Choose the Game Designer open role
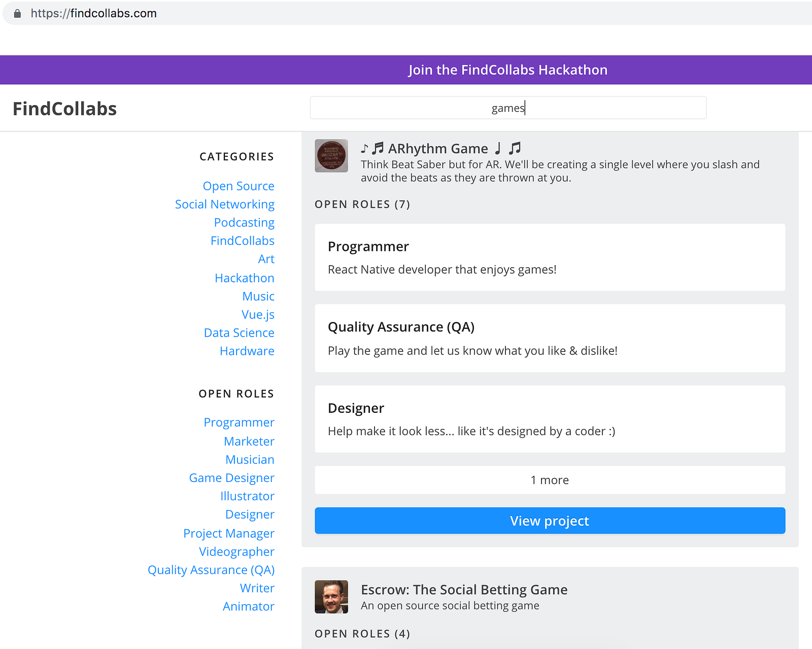This screenshot has height=649, width=812. [x=231, y=478]
